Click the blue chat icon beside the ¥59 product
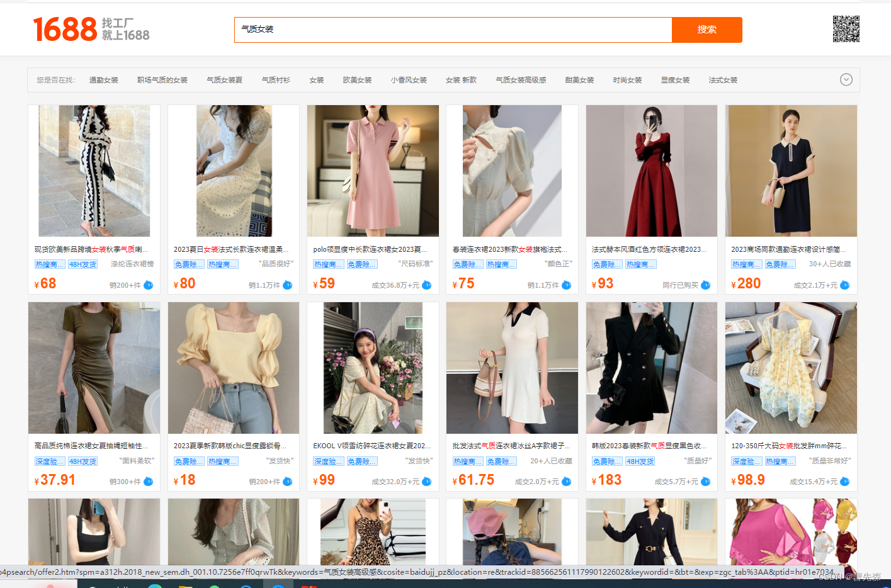The width and height of the screenshot is (891, 588). (x=427, y=285)
